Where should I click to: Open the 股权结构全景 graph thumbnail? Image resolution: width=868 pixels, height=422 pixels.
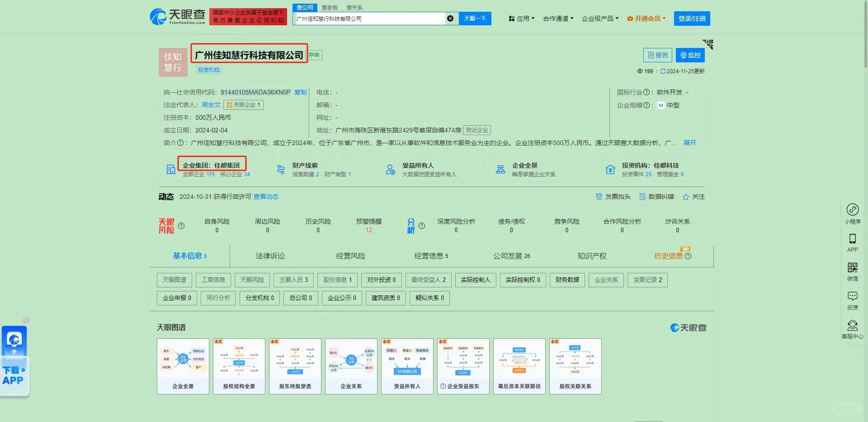pos(239,366)
